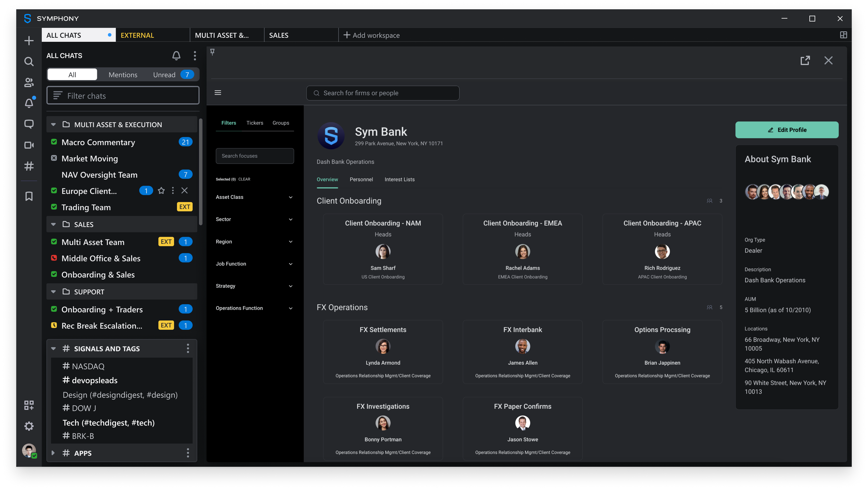Open the Trading Team chat
This screenshot has width=868, height=490.
pyautogui.click(x=122, y=207)
